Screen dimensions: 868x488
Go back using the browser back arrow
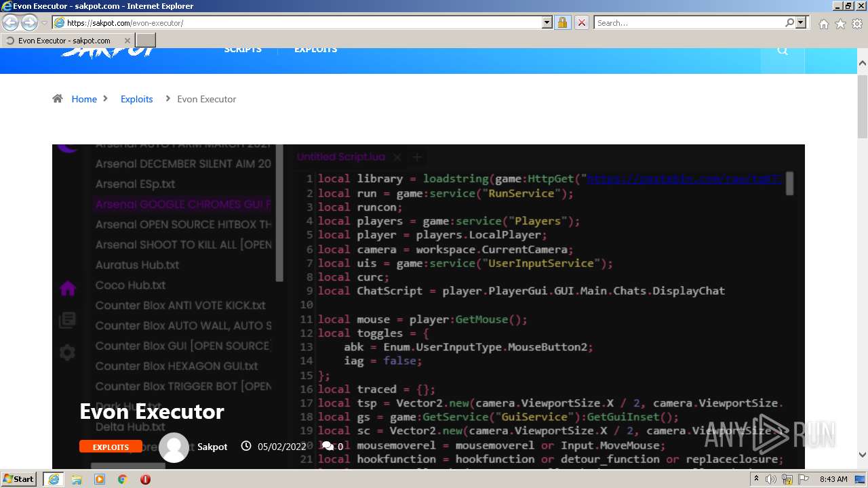coord(10,22)
